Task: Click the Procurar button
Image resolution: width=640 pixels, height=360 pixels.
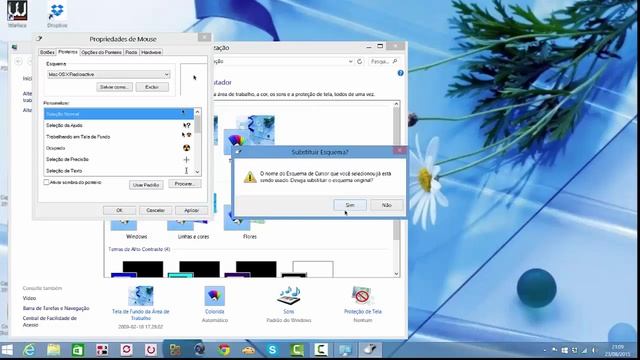Action: click(184, 184)
